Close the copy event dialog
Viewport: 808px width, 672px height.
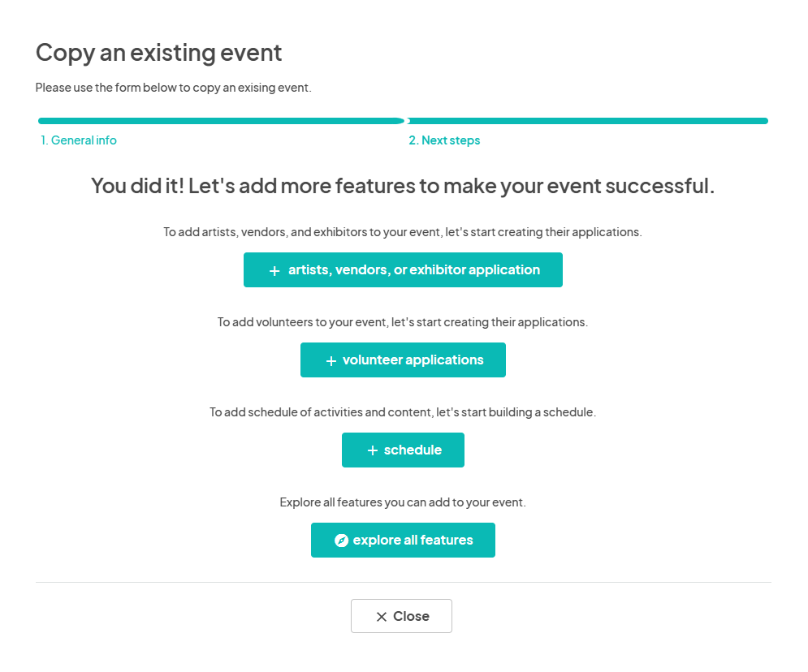pyautogui.click(x=401, y=616)
